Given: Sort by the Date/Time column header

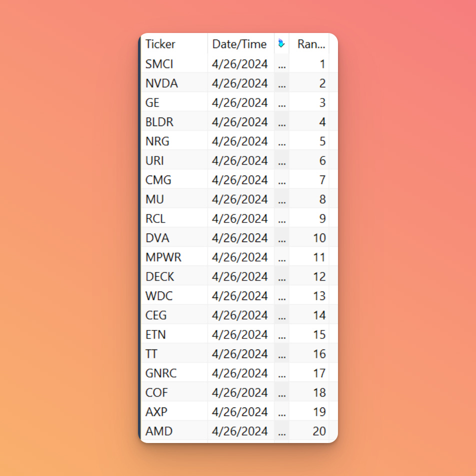Looking at the screenshot, I should click(x=240, y=43).
